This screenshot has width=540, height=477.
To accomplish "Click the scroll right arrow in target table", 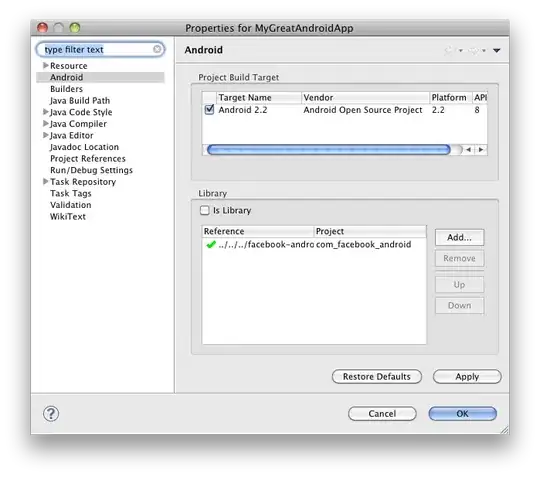I will (481, 149).
